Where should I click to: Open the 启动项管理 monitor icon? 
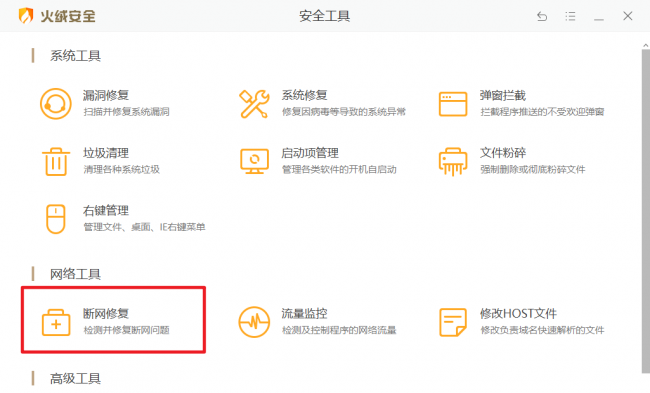pos(254,161)
